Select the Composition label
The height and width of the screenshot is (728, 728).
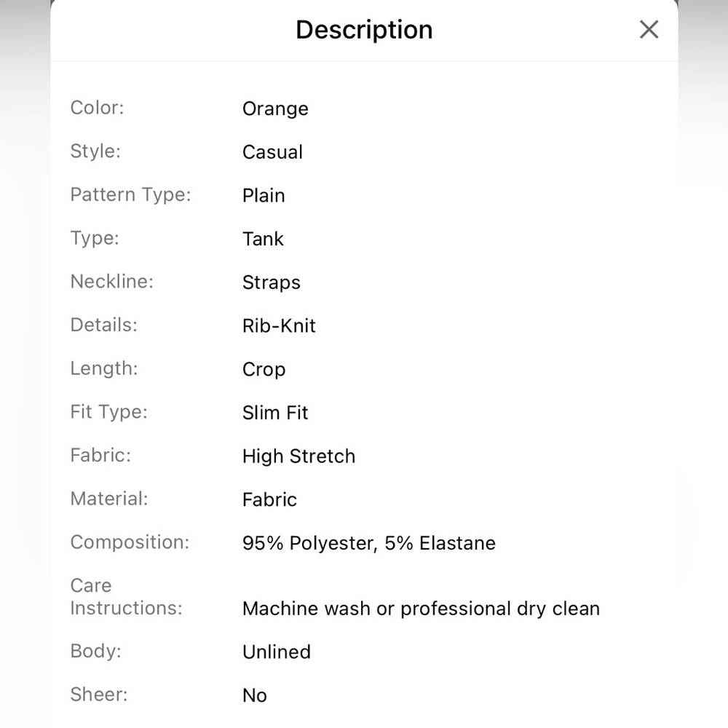(x=130, y=543)
